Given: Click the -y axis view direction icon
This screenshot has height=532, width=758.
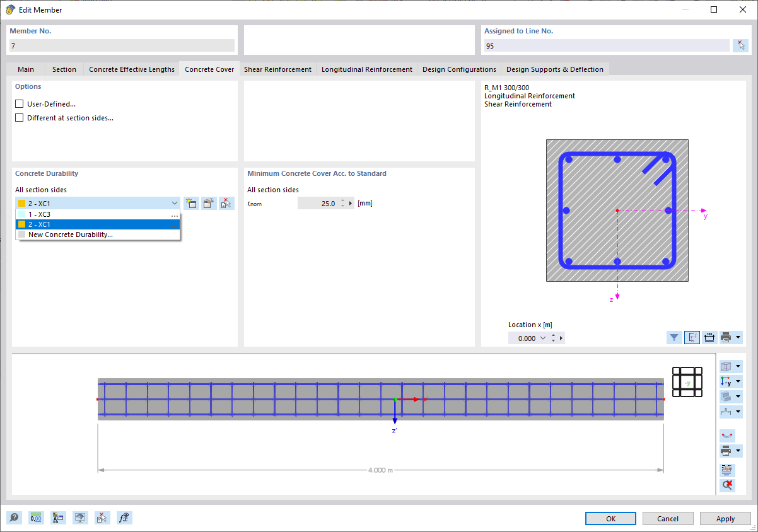Looking at the screenshot, I should 726,381.
